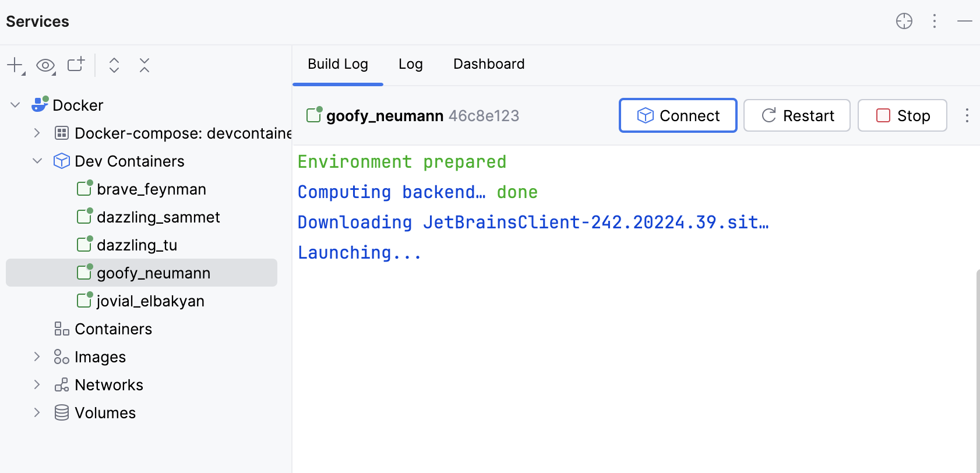
Task: Click the Add Service plus icon
Action: click(15, 65)
